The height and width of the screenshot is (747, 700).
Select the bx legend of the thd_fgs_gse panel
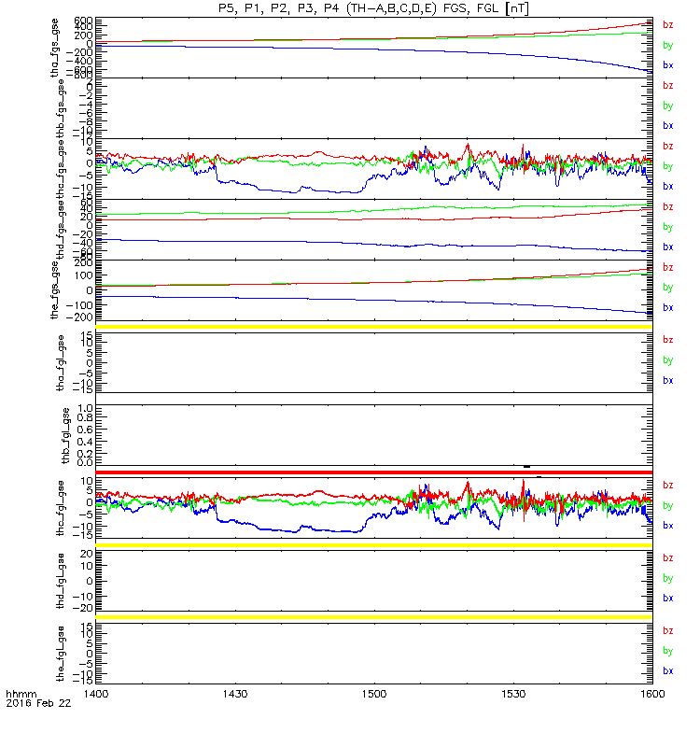[668, 247]
